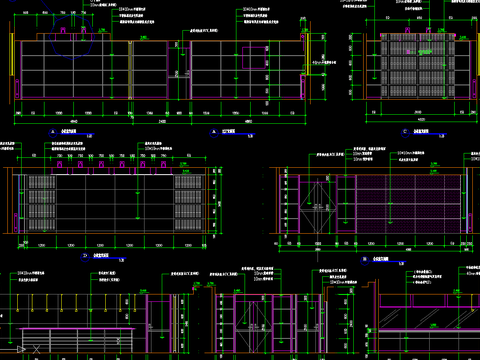Select the central grille screen in elevation C
This screenshot has height=360, width=480.
pos(418,66)
